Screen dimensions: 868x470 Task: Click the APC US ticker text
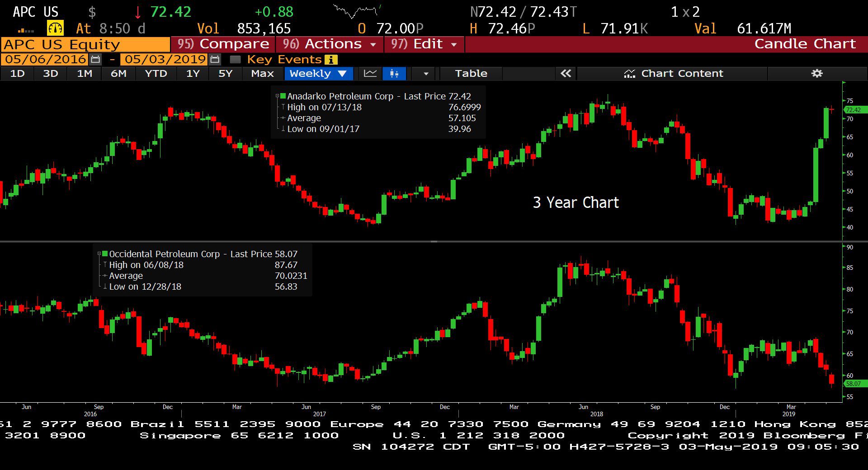tap(36, 12)
